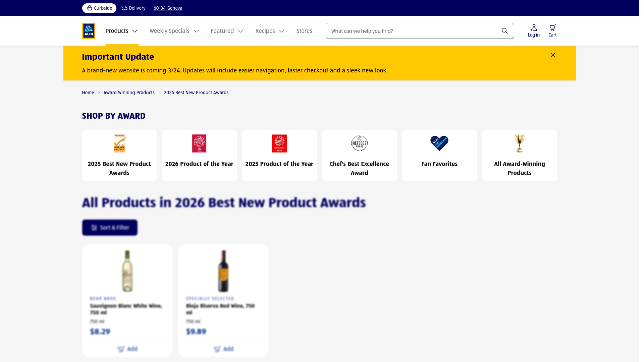Open the Cart icon
The image size is (644, 362).
tap(552, 31)
